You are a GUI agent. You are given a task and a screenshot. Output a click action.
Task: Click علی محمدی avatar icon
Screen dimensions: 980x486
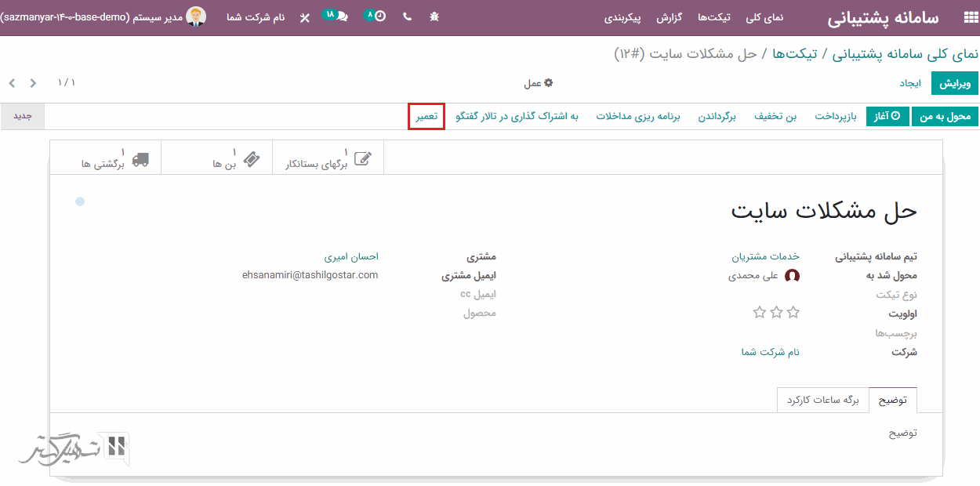point(792,276)
